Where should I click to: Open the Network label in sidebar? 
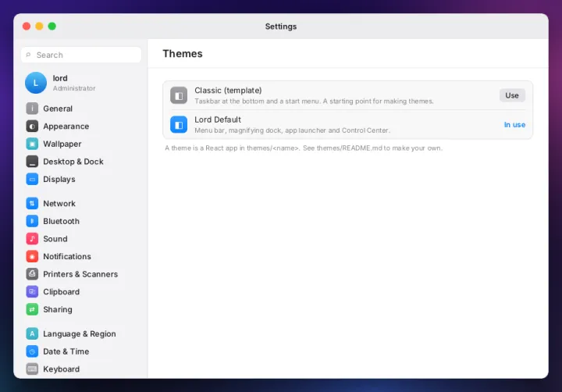pos(59,203)
